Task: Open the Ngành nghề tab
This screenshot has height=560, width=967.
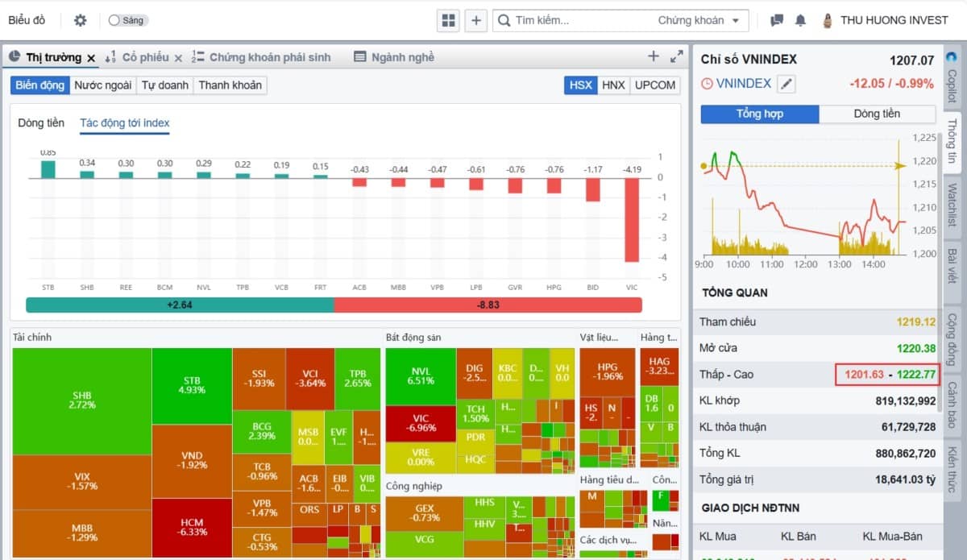Action: tap(394, 57)
